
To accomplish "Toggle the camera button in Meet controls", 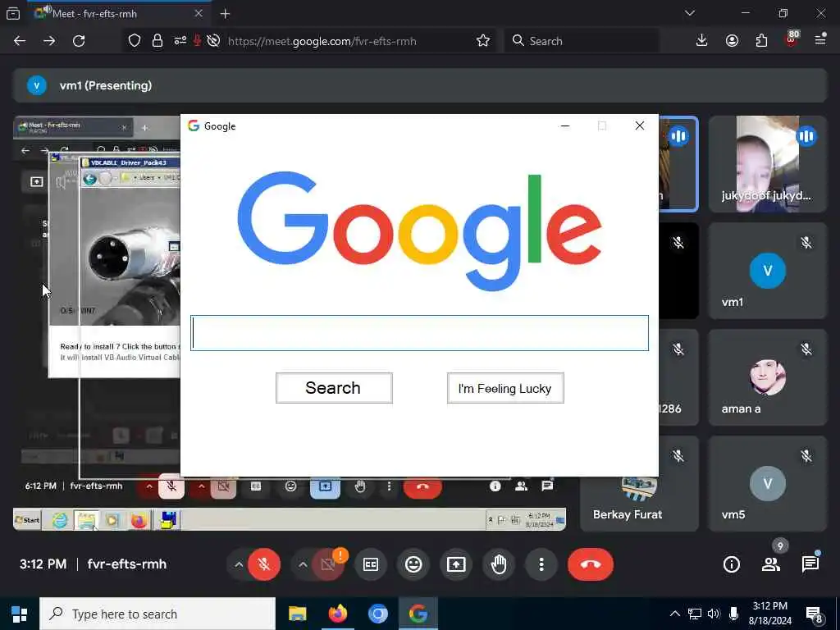I will click(x=328, y=564).
